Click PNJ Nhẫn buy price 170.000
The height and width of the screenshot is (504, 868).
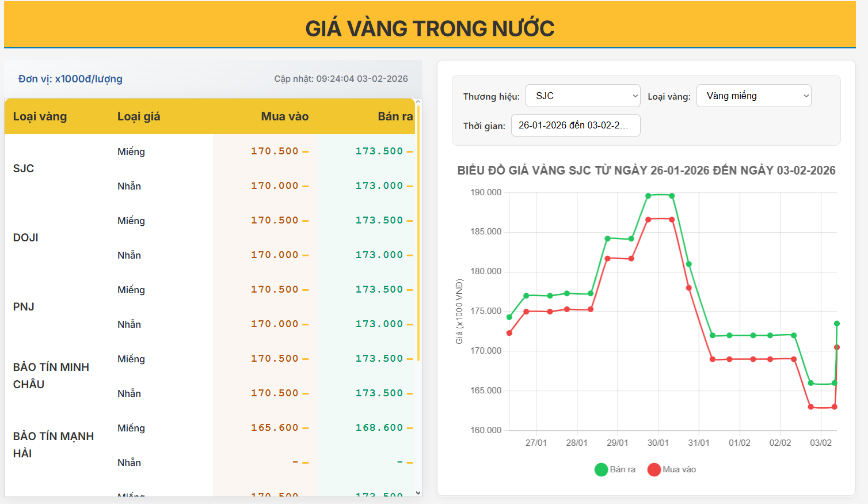[x=275, y=324]
